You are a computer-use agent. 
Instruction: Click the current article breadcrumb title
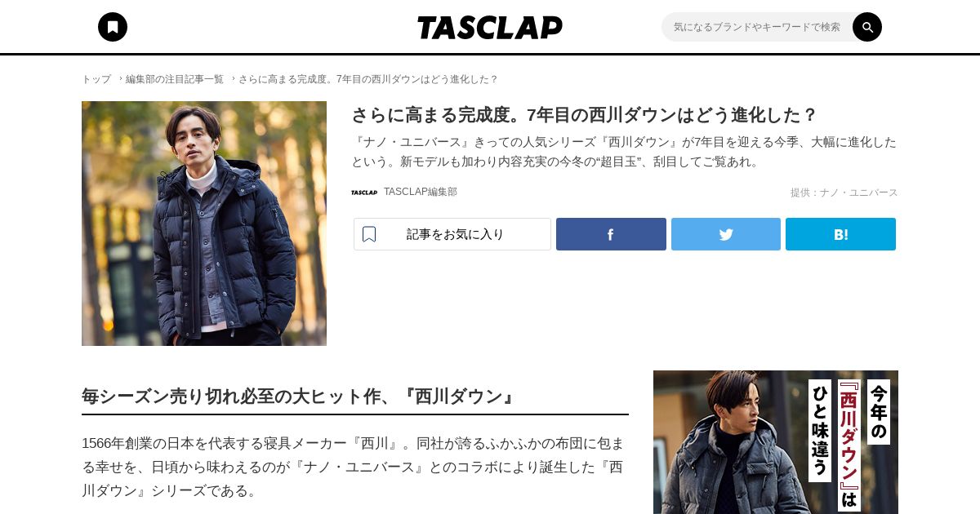point(368,79)
